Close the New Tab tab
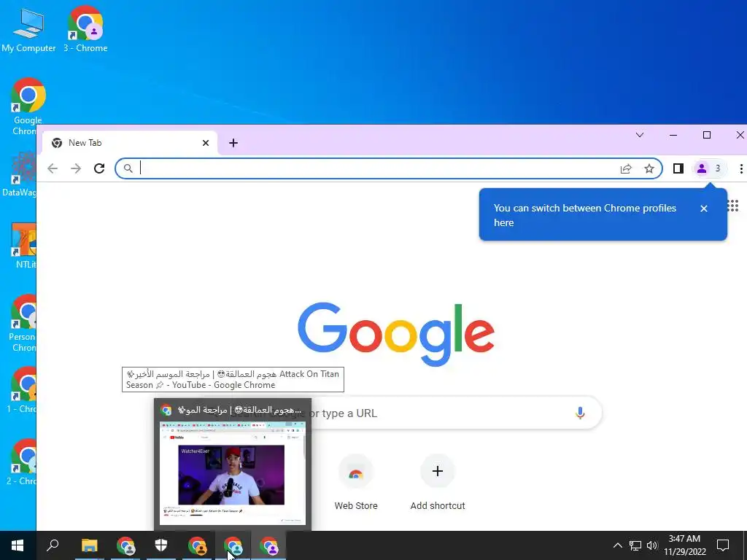Image resolution: width=747 pixels, height=560 pixels. [x=206, y=143]
